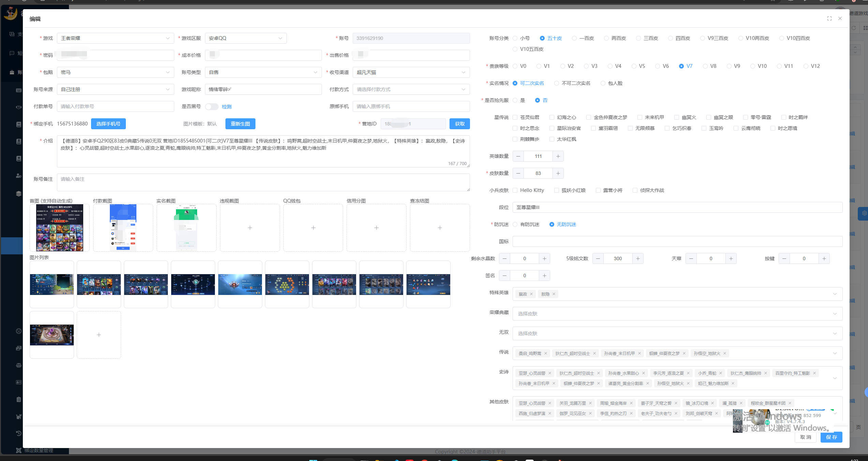Check the 苍灵仙君 star legend box

tap(515, 117)
